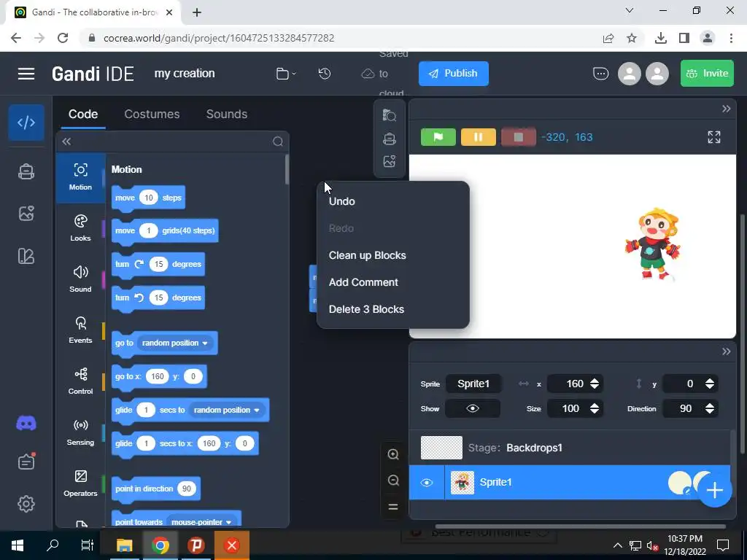Select the code editor sidebar icon
This screenshot has width=747, height=560.
[26, 122]
